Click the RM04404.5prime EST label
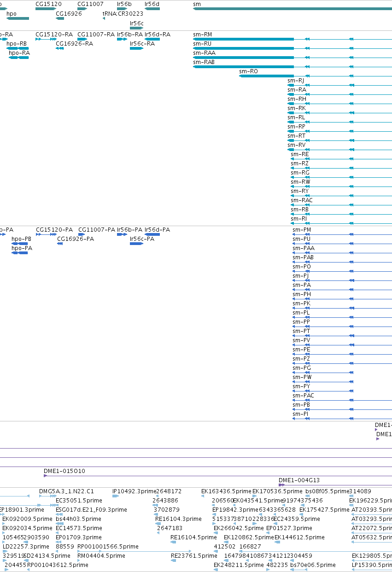 (101, 556)
